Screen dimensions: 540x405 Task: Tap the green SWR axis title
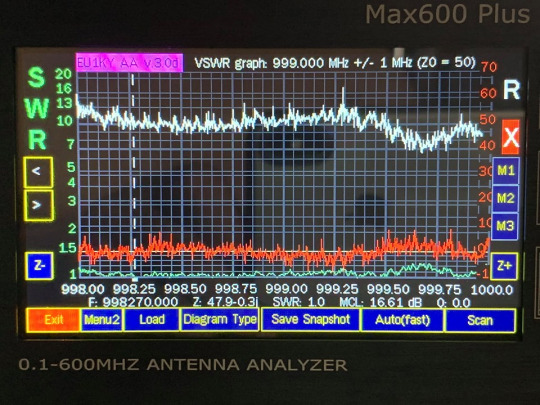point(37,108)
